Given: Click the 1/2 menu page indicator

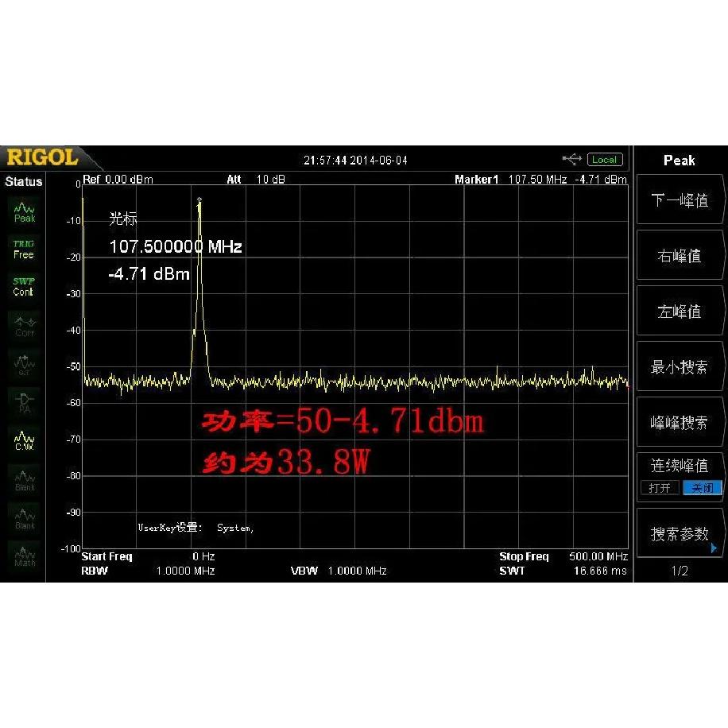Looking at the screenshot, I should (680, 571).
